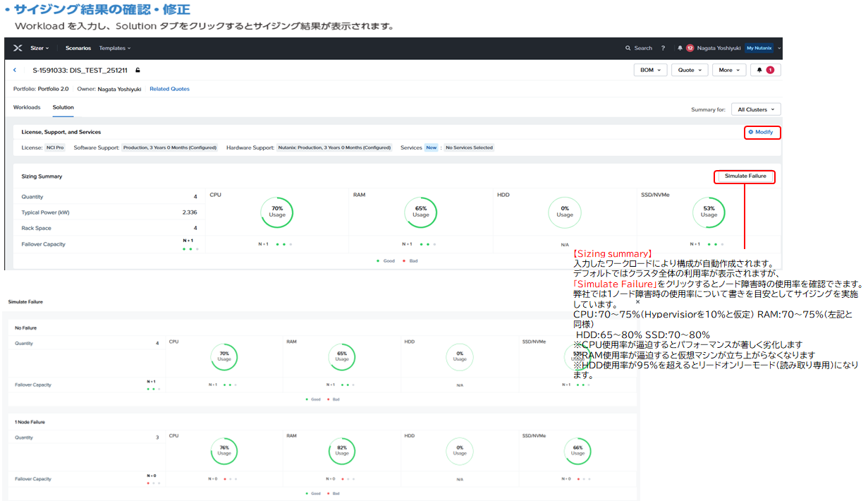868x501 pixels.
Task: Close the Simulate Failure dialog with X
Action: pos(637,301)
